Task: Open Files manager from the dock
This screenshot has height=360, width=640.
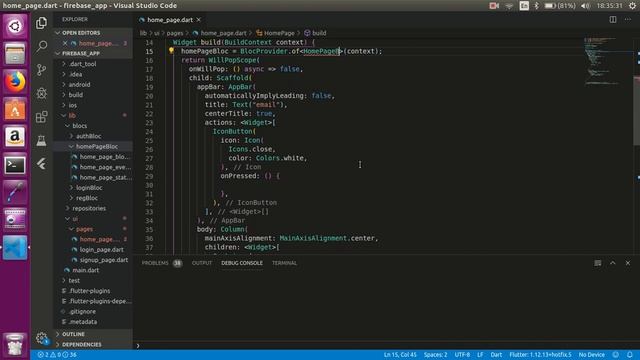Action: pos(15,54)
